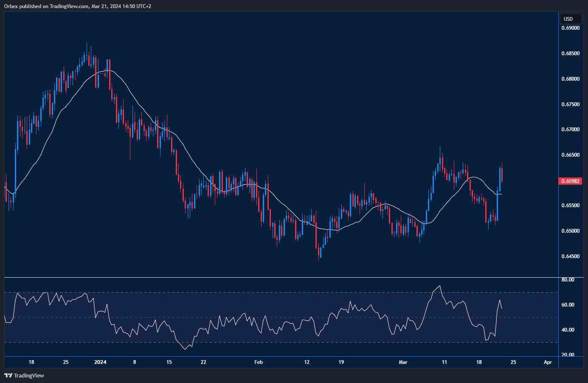Click the Orbex attribution text at top

pos(76,6)
